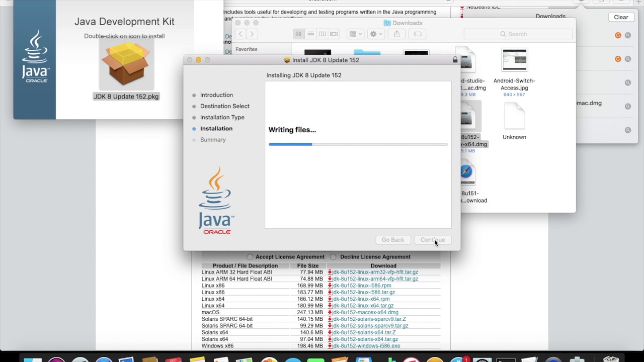Click the Continue button in the installer
Image resolution: width=644 pixels, height=362 pixels.
(x=433, y=240)
